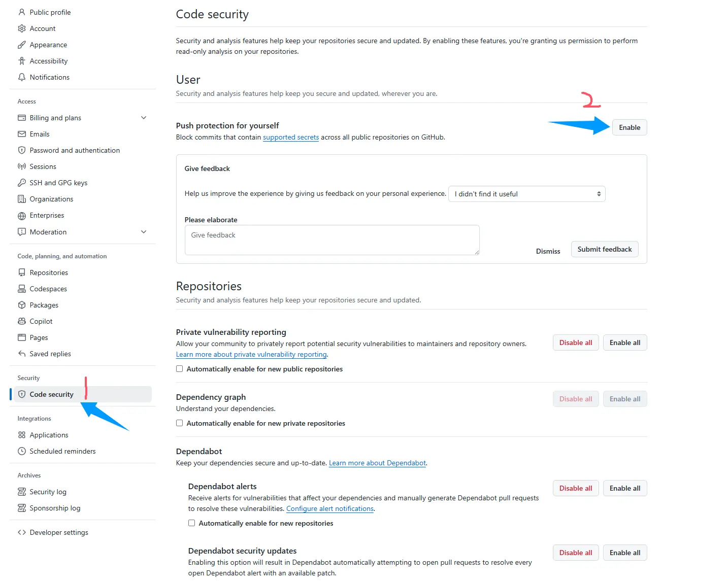Image resolution: width=728 pixels, height=582 pixels.
Task: Click the Codespaces icon in the sidebar
Action: pyautogui.click(x=22, y=289)
